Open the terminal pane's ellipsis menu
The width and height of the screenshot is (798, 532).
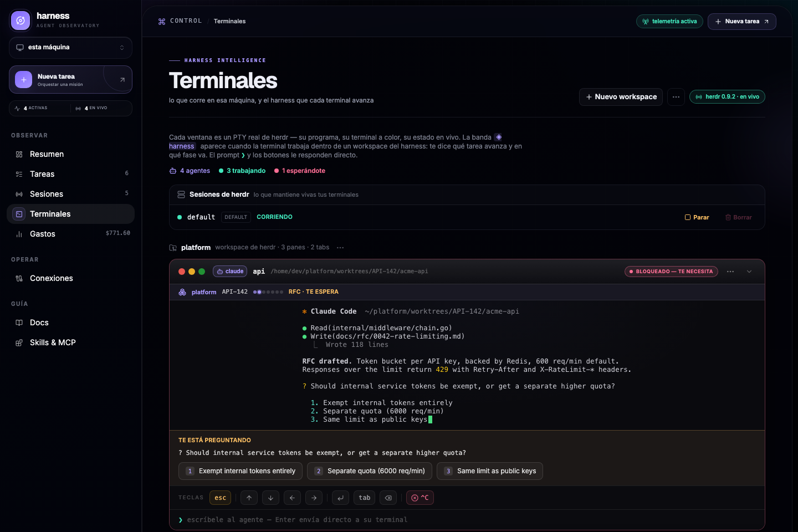point(730,272)
